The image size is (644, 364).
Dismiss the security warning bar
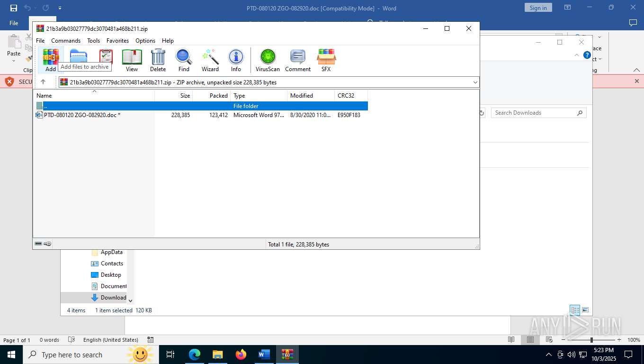636,81
